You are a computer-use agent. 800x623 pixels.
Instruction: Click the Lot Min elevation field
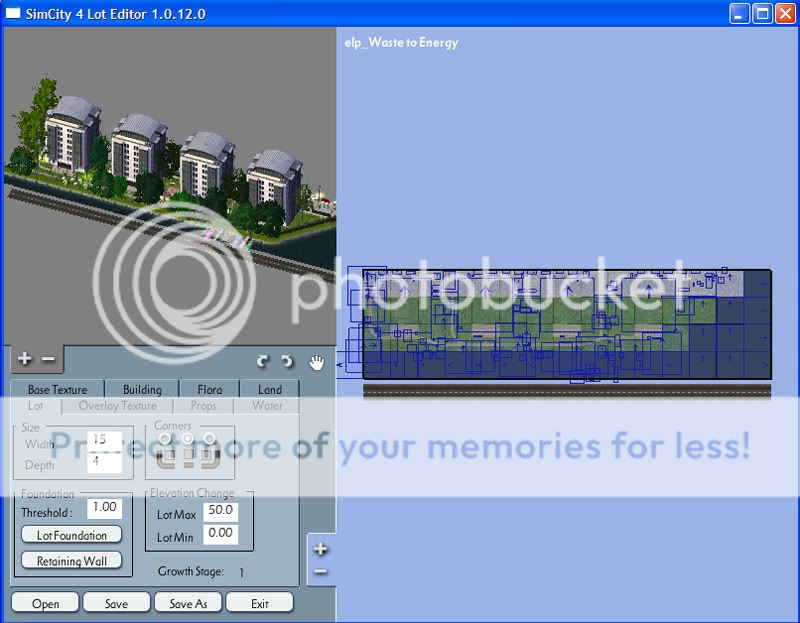point(220,534)
